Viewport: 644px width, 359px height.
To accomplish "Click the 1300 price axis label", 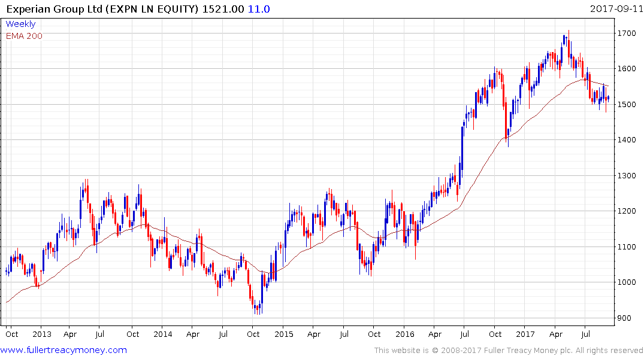I will (627, 175).
